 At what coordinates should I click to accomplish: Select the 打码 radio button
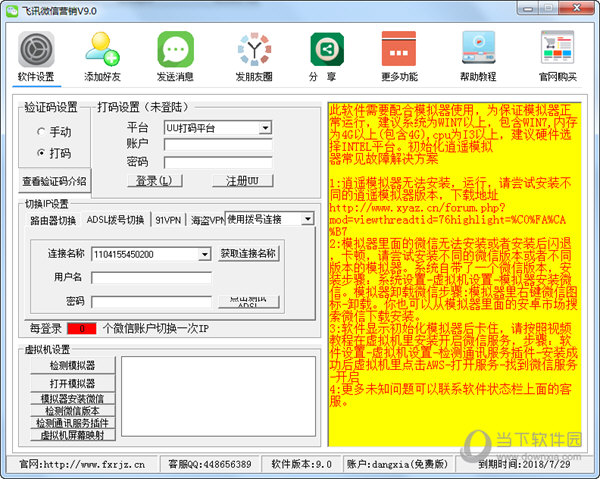click(41, 153)
